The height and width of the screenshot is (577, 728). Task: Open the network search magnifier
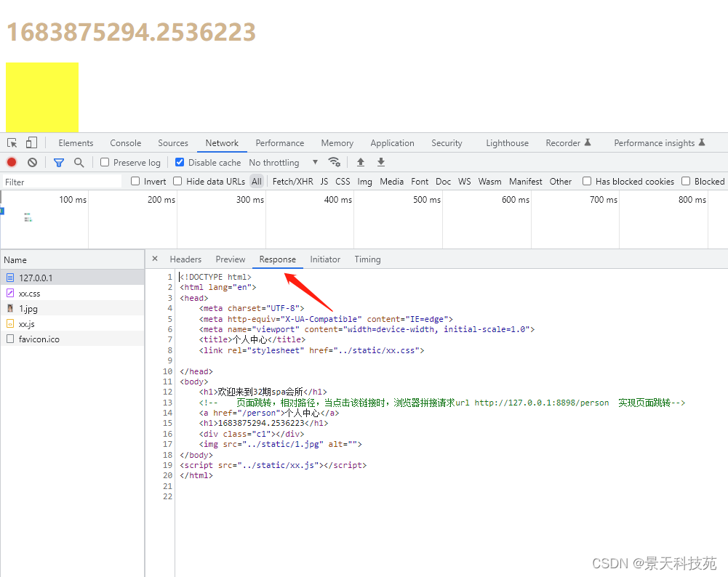coord(79,162)
